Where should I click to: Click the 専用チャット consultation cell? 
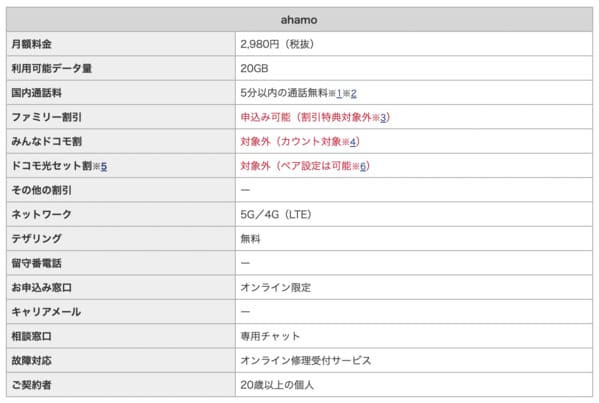click(414, 336)
